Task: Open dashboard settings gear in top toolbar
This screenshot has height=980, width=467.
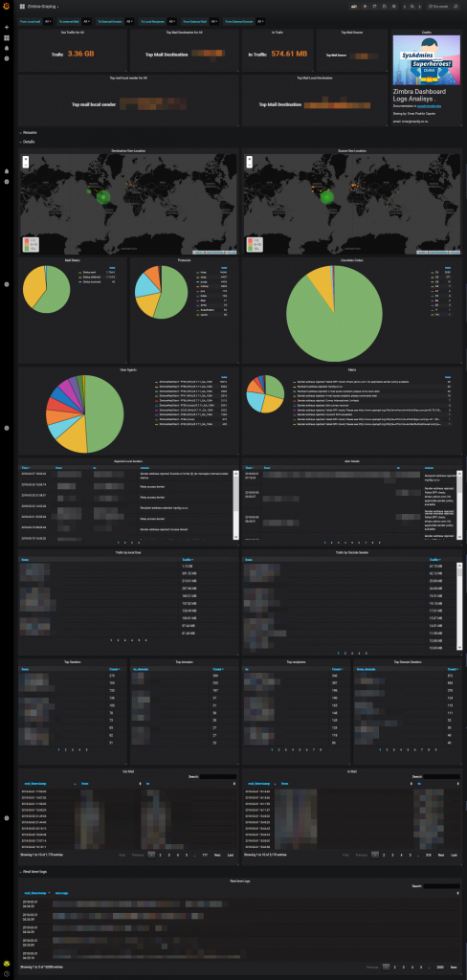Action: click(394, 7)
